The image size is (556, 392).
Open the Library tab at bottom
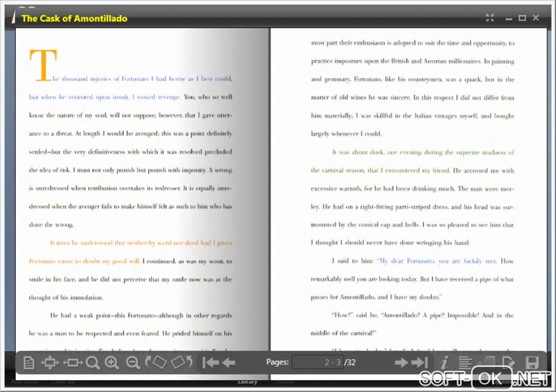[247, 382]
